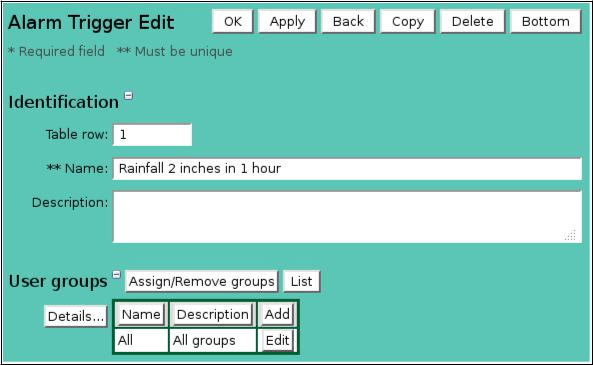
Task: Click the 'Description:' field label
Action: click(70, 202)
